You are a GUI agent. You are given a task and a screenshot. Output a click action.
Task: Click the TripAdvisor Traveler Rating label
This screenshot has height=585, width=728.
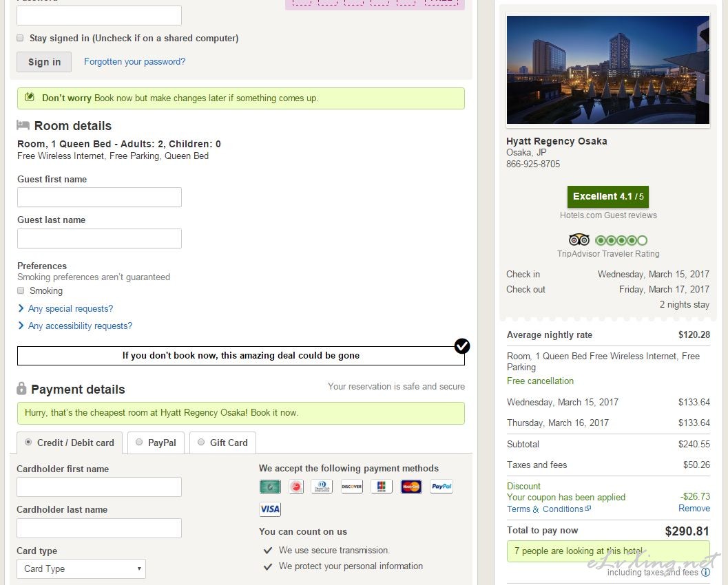tap(608, 254)
